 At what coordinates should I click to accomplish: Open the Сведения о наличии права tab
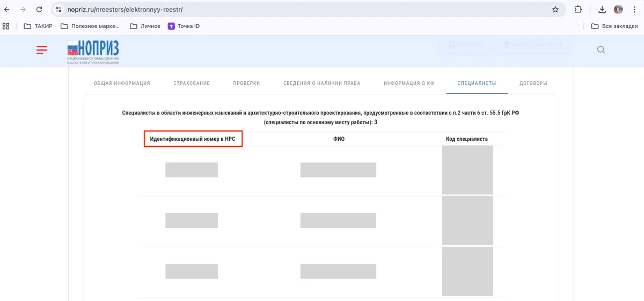pyautogui.click(x=322, y=83)
